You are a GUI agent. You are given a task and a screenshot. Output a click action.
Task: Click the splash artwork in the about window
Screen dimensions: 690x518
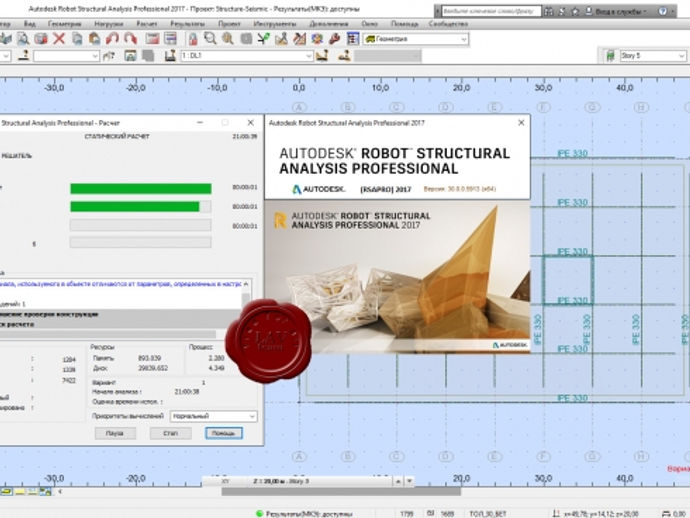click(x=397, y=277)
